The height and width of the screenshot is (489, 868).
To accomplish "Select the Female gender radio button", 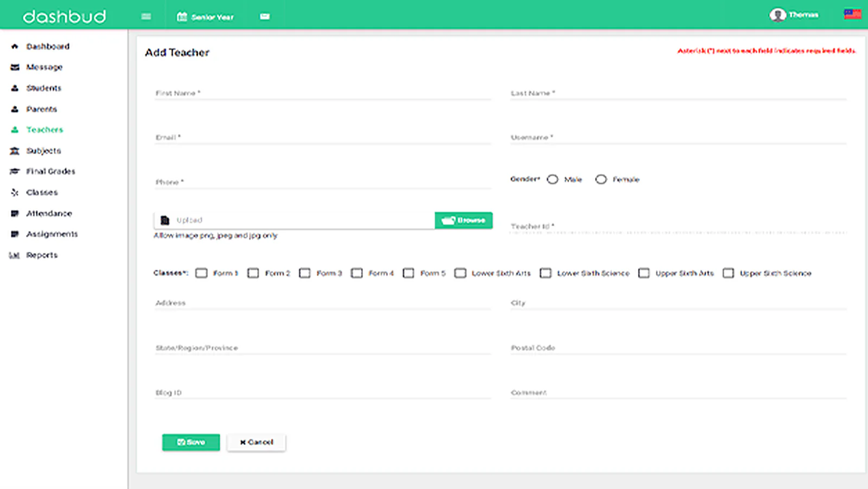I will [x=601, y=179].
